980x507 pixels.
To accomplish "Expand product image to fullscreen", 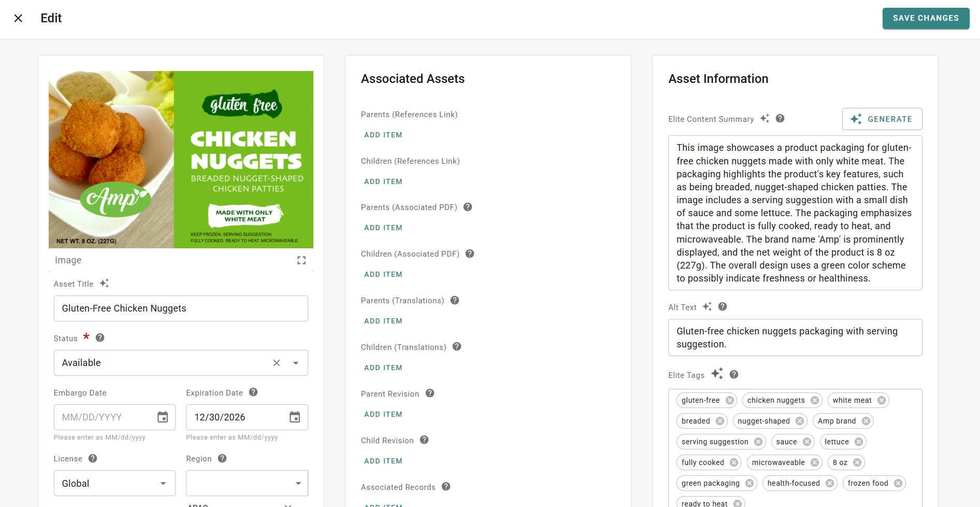I will [x=301, y=260].
